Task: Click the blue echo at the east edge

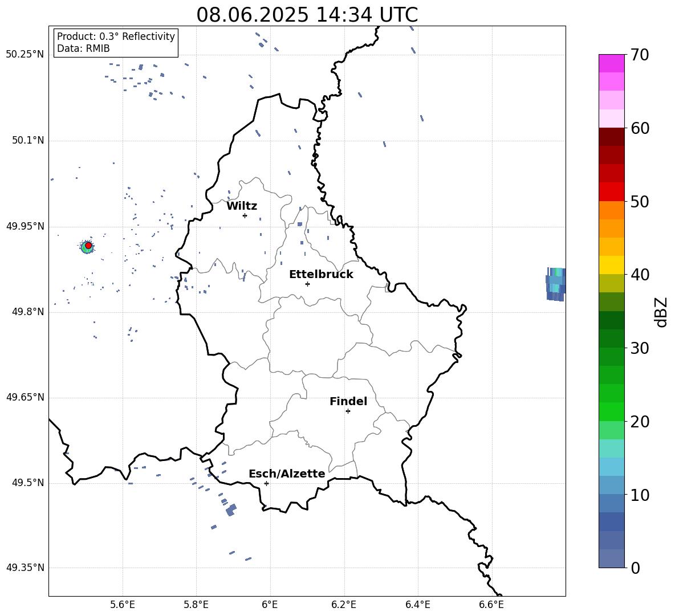Action: point(556,284)
